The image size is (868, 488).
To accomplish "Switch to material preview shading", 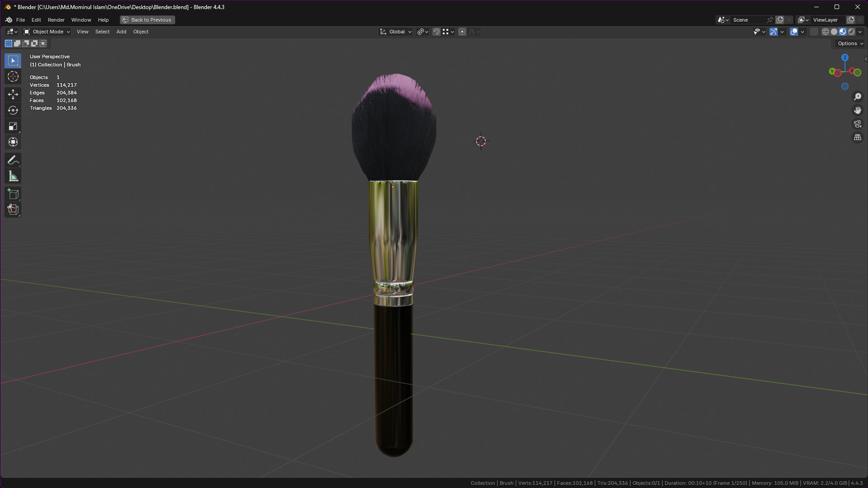I will 843,32.
